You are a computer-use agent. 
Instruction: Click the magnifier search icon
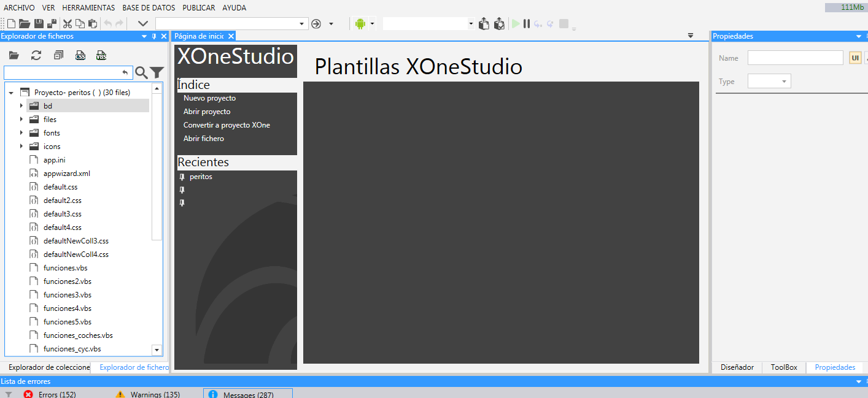[141, 73]
